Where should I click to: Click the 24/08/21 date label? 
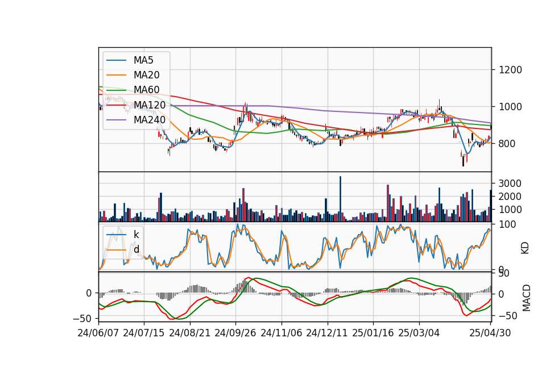190,333
